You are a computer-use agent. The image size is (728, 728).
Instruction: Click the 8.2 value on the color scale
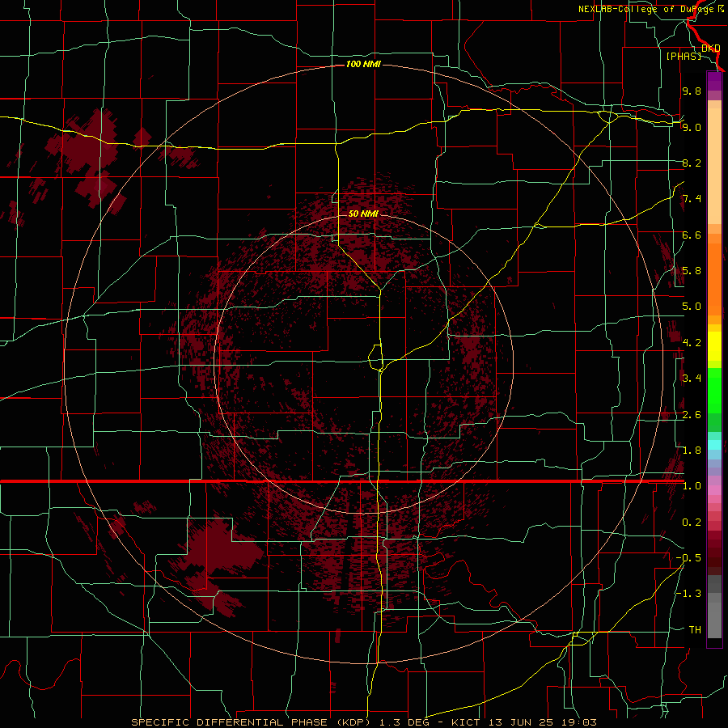tap(692, 163)
